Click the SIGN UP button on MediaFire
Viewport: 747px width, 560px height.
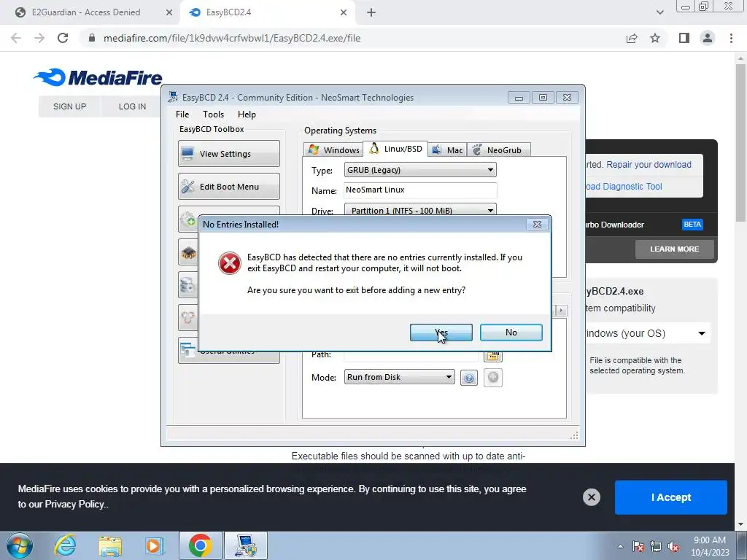[x=69, y=106]
